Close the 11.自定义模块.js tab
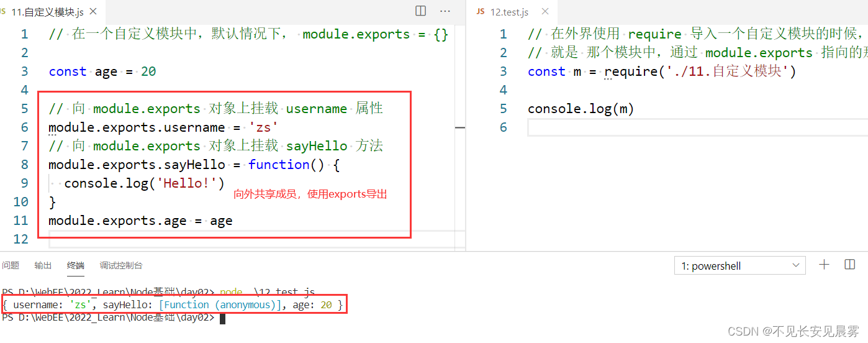Screen dimensions: 868x343 pos(94,12)
